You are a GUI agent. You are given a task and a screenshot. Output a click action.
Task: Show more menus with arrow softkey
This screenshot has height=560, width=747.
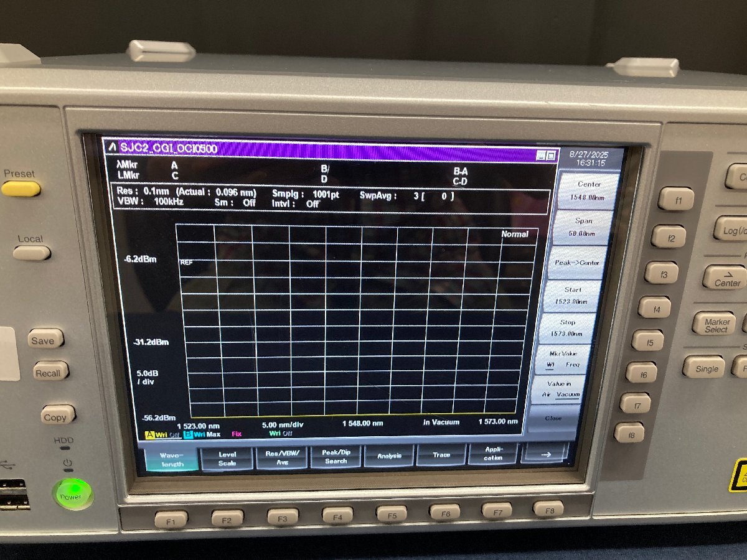[x=545, y=454]
